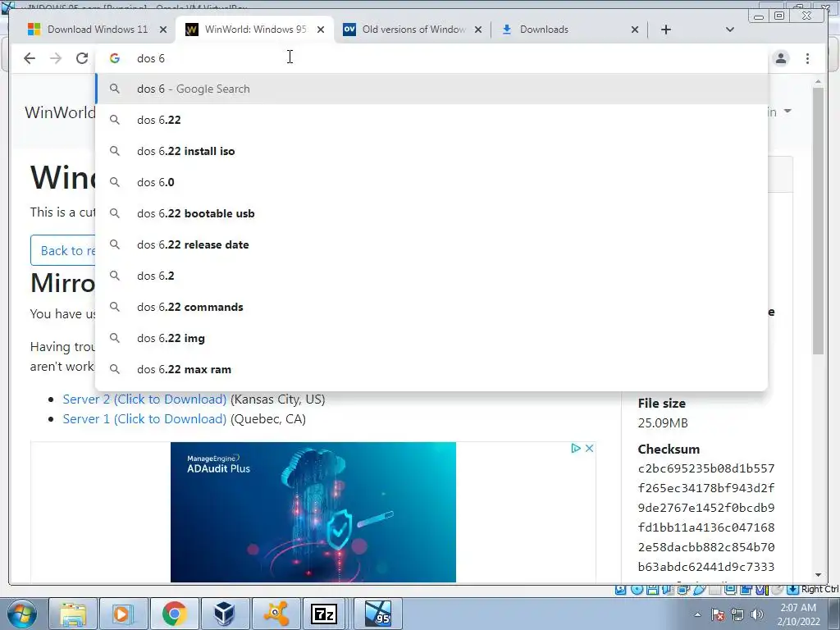Open VirtualBox Manager from the taskbar
840x630 pixels.
point(225,614)
